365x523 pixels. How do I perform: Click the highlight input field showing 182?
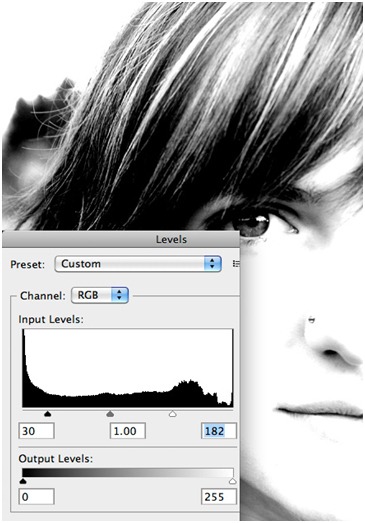[219, 431]
